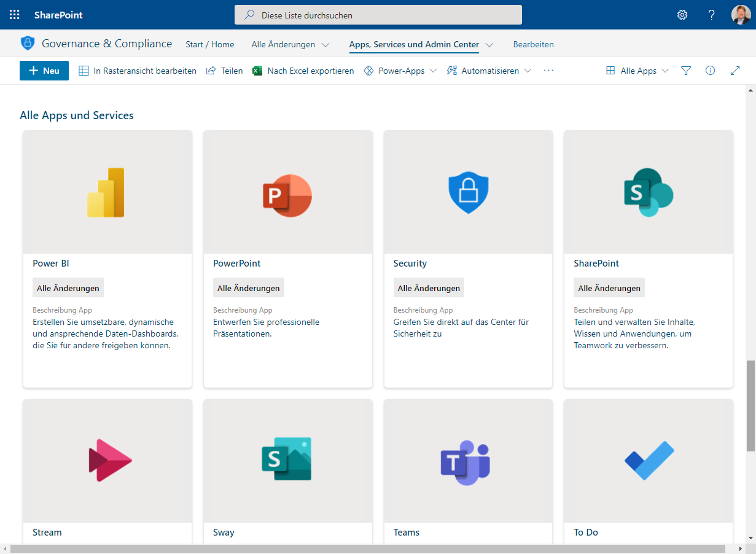Click the Sway card title

pyautogui.click(x=224, y=533)
